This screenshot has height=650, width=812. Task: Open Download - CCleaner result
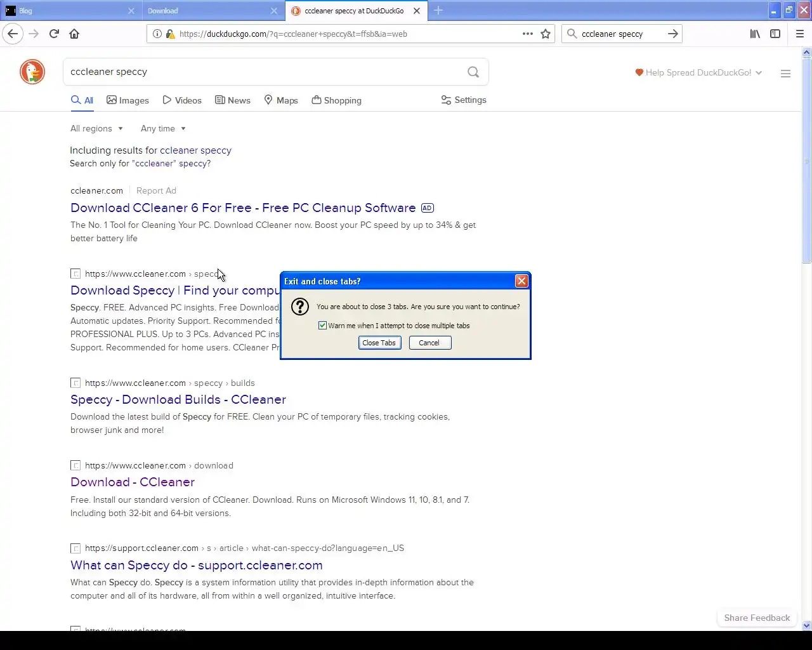[133, 482]
